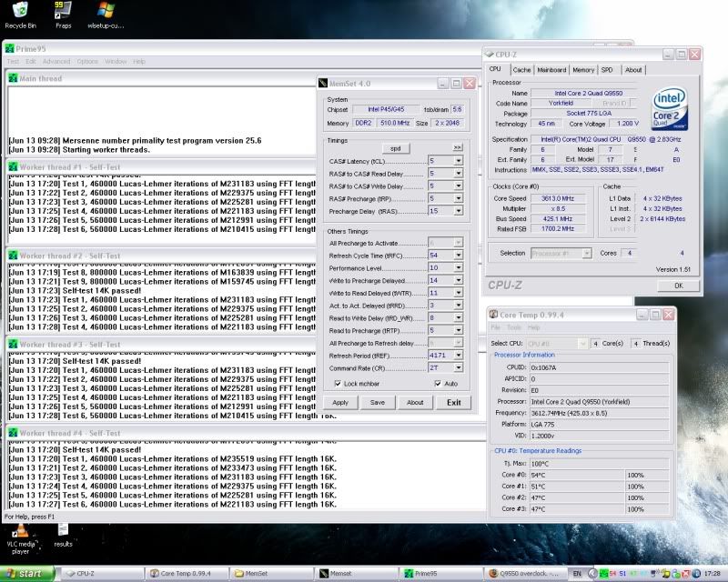The height and width of the screenshot is (582, 728).
Task: Click the Intel Core 2 Quad logo
Action: point(669,110)
